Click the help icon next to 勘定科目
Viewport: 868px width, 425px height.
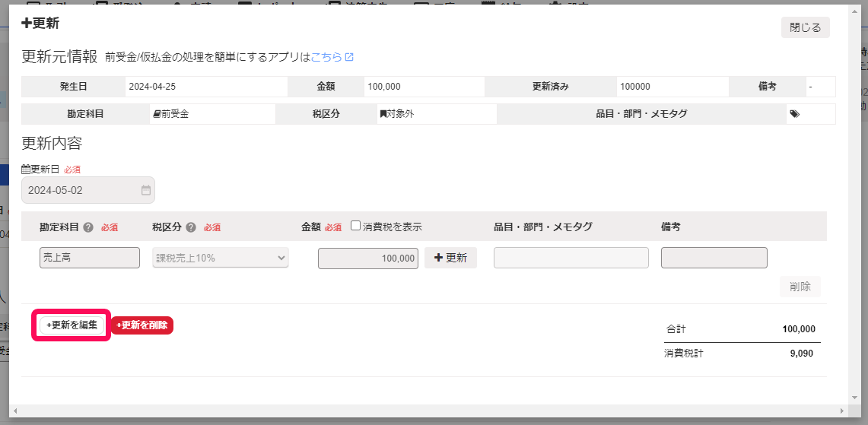pos(88,227)
